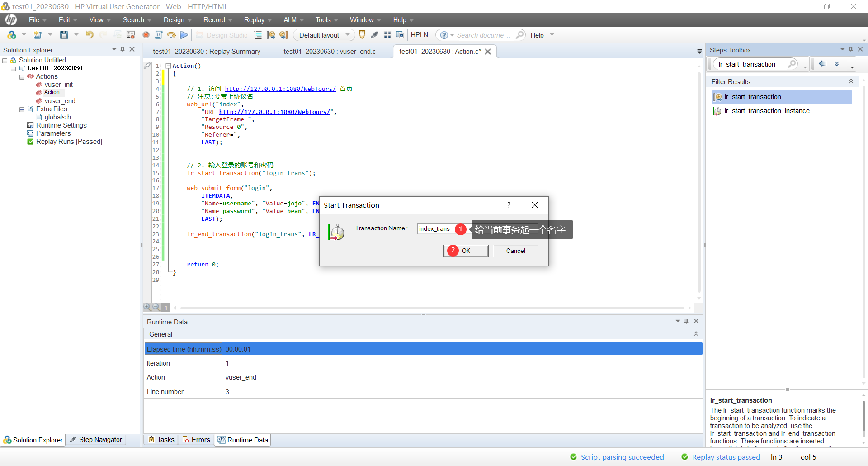The width and height of the screenshot is (868, 466).
Task: Collapse the Filter Results section
Action: tap(851, 81)
